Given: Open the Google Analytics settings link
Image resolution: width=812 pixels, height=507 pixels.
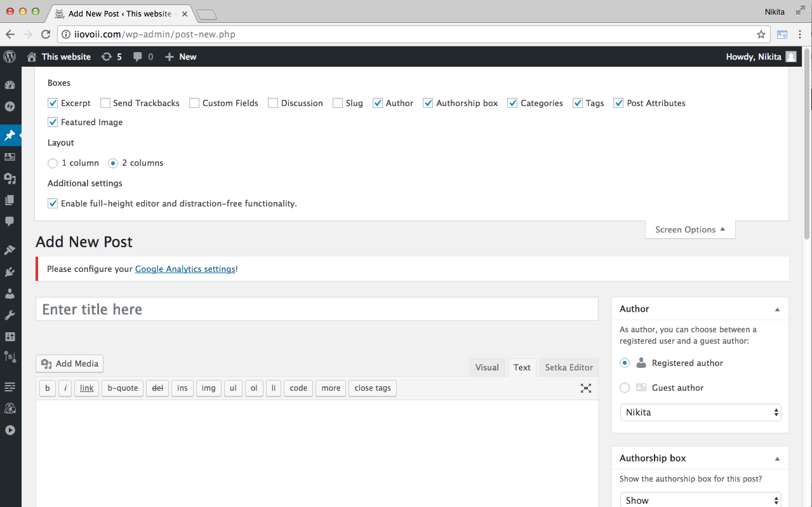Looking at the screenshot, I should pos(185,269).
